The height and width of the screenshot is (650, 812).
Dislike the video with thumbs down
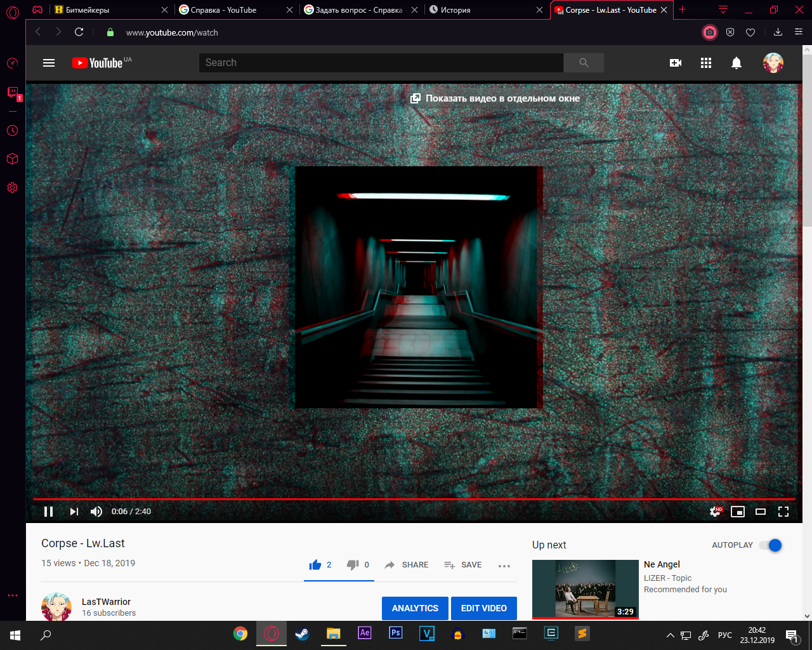(x=353, y=565)
